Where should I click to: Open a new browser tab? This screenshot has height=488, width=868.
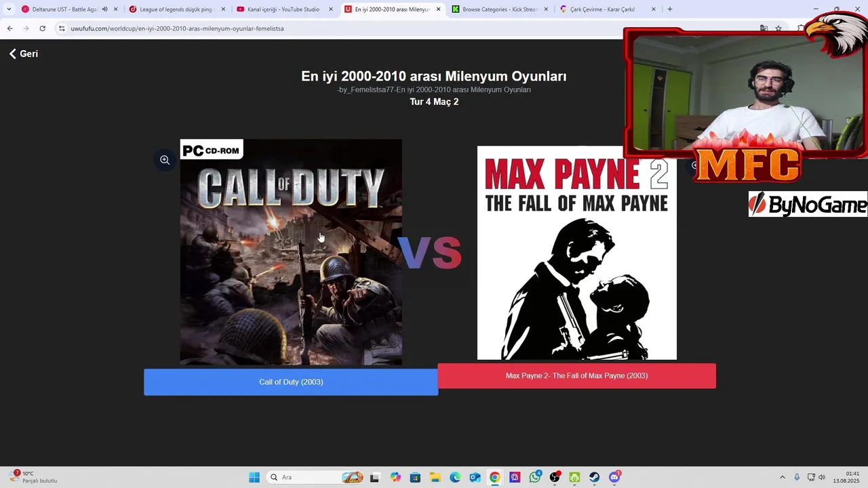point(670,9)
